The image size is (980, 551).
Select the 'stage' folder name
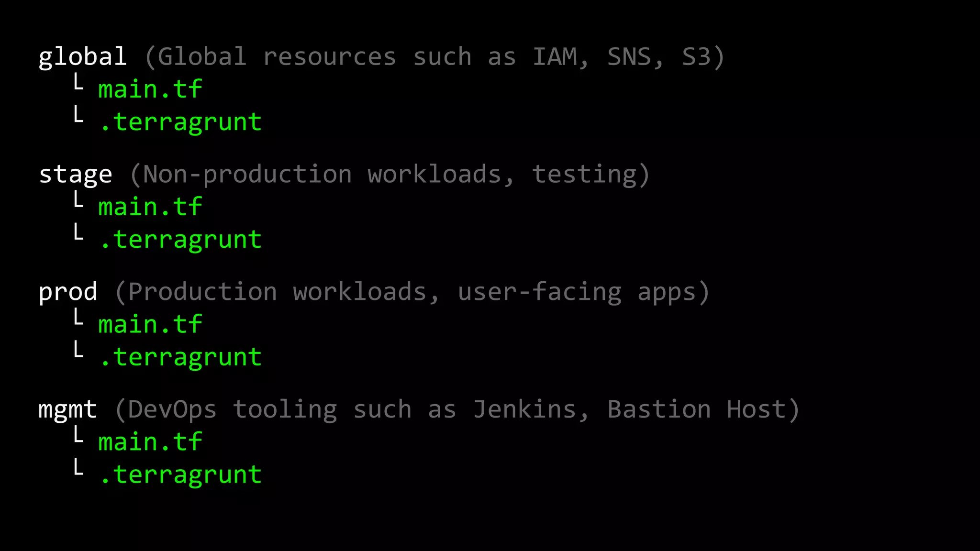click(75, 175)
